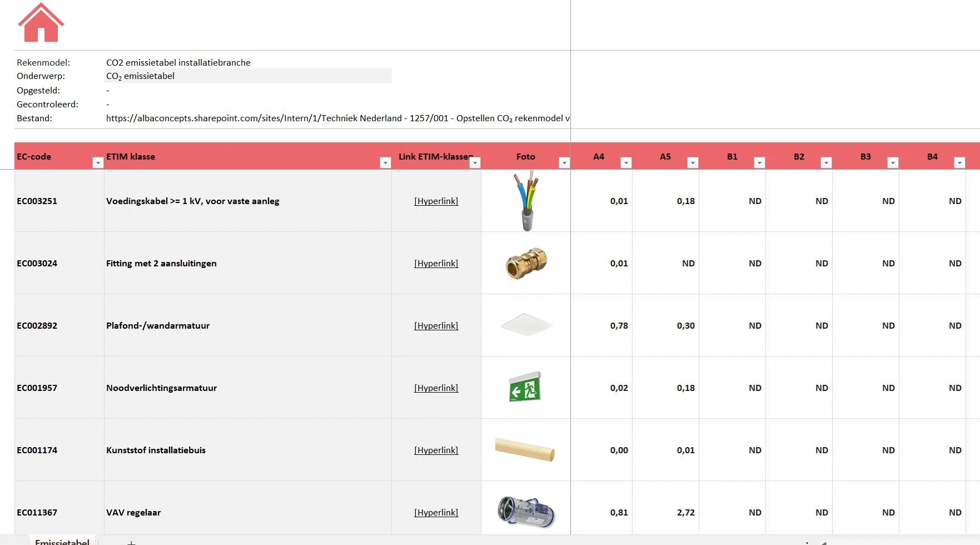Image resolution: width=980 pixels, height=545 pixels.
Task: Select the VAV regulator photo thumbnail
Action: pyautogui.click(x=526, y=512)
